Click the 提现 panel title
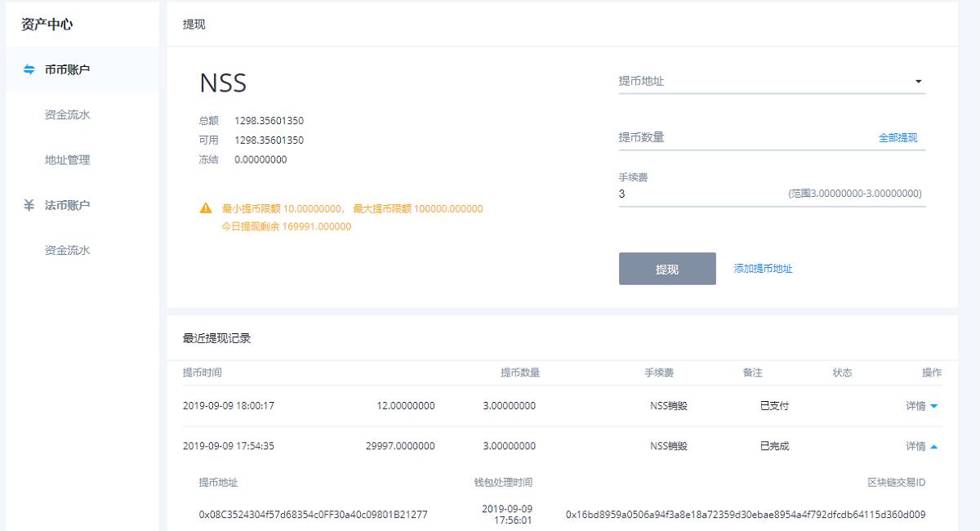Image resolution: width=980 pixels, height=531 pixels. pyautogui.click(x=194, y=25)
